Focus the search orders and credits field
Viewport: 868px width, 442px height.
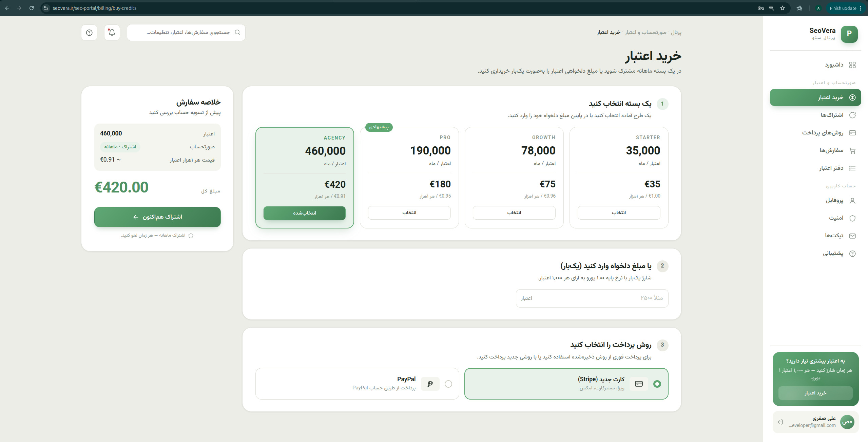(186, 33)
